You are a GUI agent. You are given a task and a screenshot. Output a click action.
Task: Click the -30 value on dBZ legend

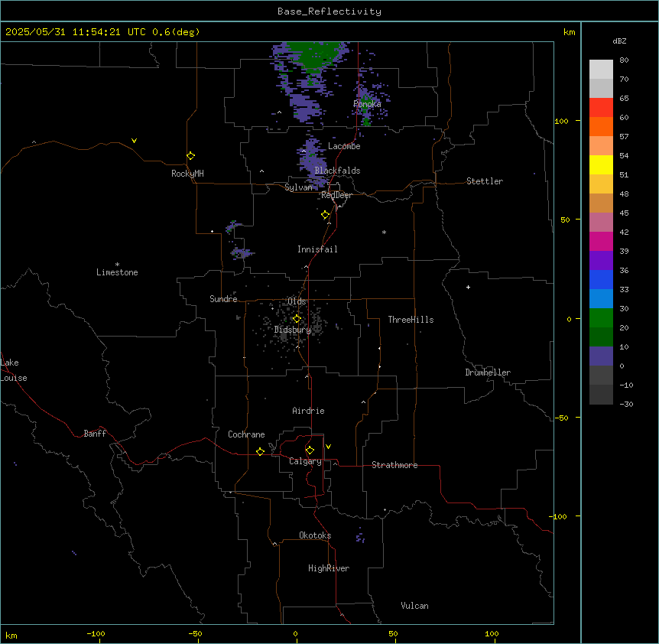(x=626, y=404)
